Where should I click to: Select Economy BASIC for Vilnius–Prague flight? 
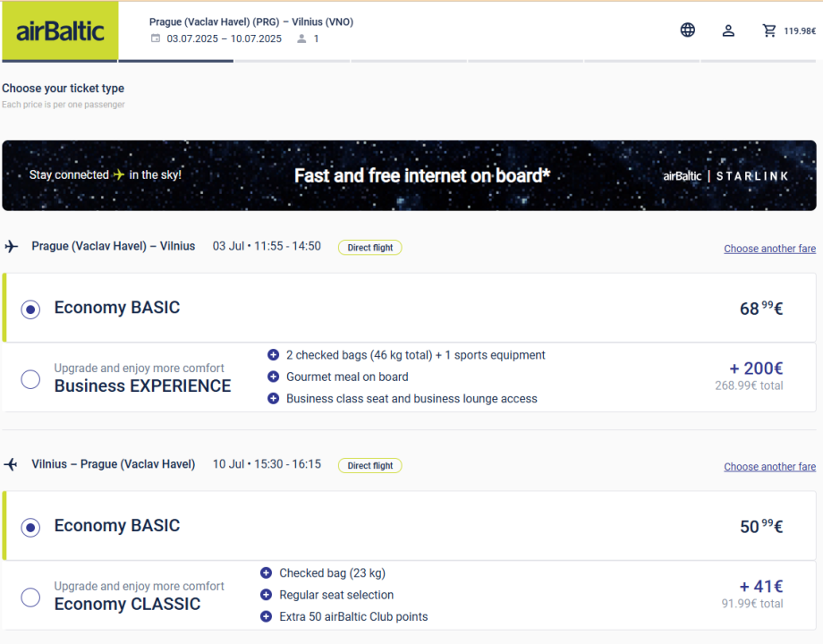[30, 528]
